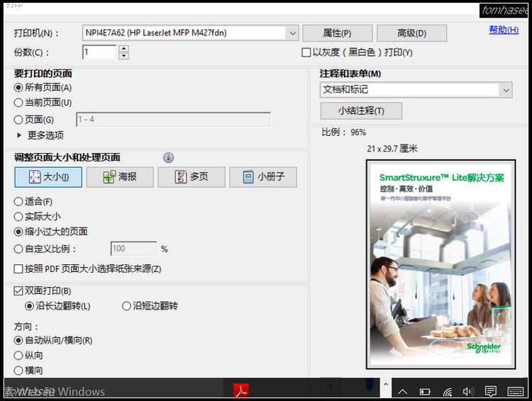The width and height of the screenshot is (532, 401).
Task: Open the notification center icon
Action: click(x=490, y=391)
